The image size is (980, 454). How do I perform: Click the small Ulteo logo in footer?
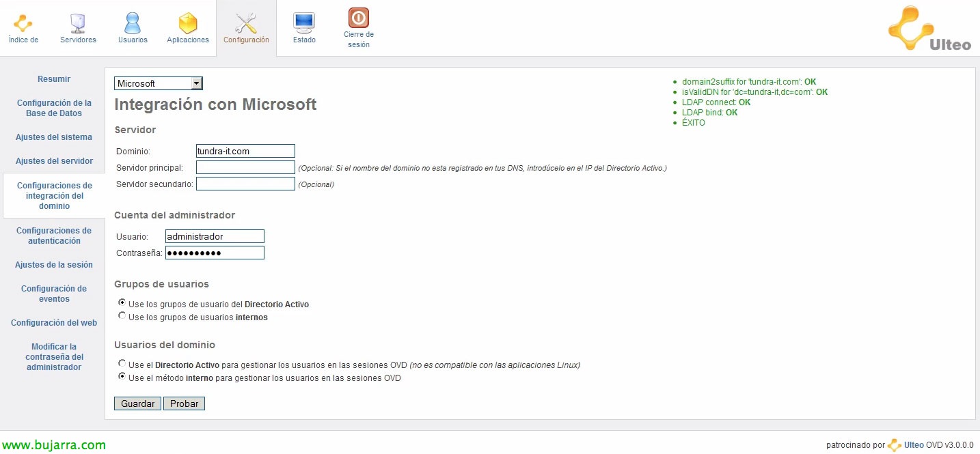[x=894, y=445]
